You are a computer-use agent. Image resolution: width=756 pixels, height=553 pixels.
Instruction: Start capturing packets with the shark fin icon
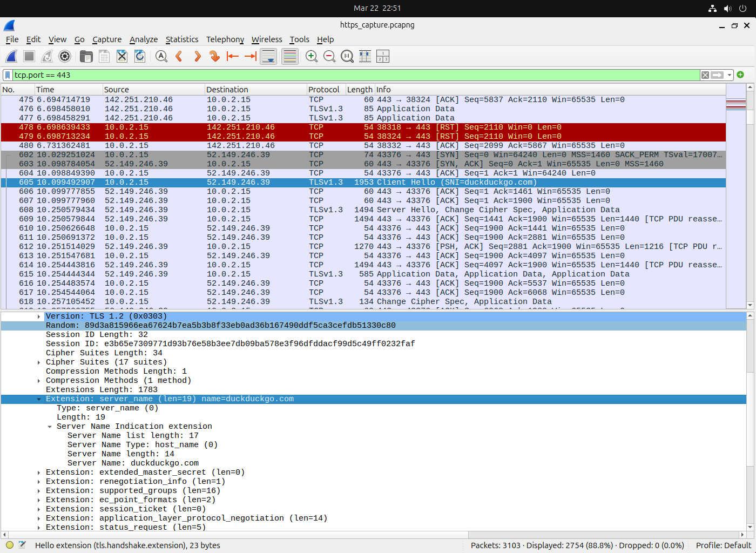11,56
